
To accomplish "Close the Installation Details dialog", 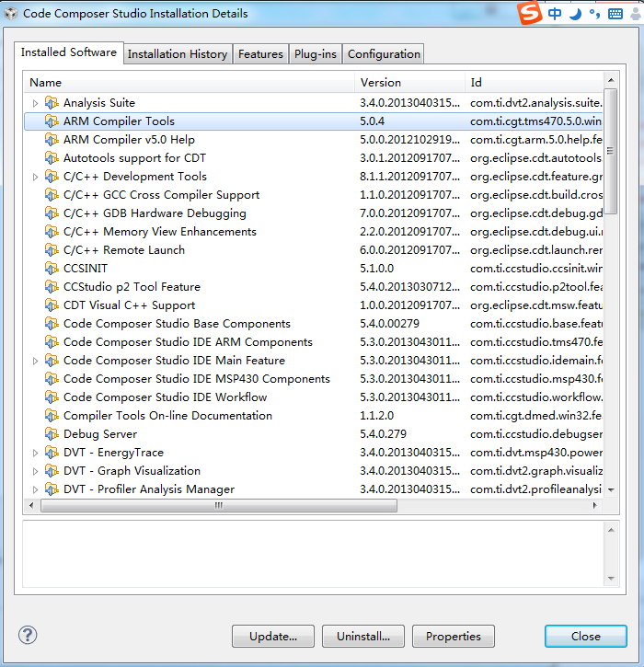I will point(586,637).
